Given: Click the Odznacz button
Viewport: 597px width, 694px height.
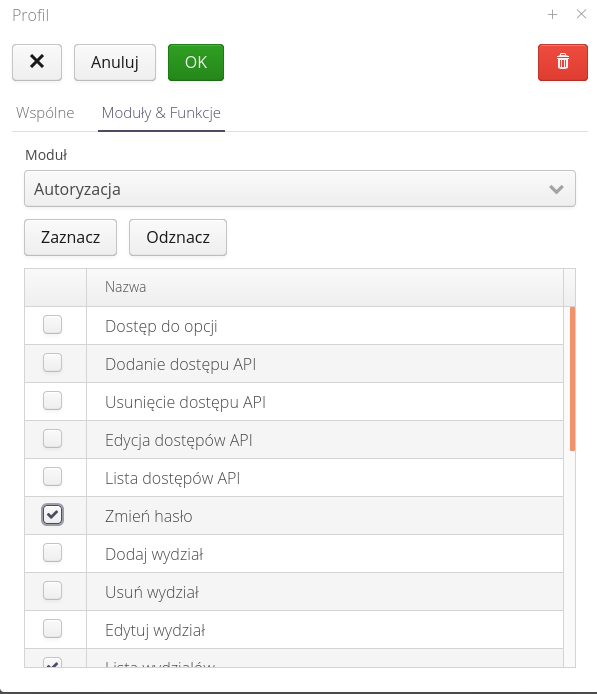Looking at the screenshot, I should pos(178,237).
